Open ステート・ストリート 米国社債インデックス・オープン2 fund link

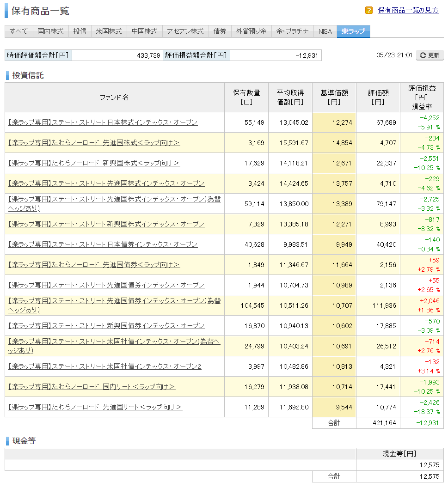click(104, 366)
